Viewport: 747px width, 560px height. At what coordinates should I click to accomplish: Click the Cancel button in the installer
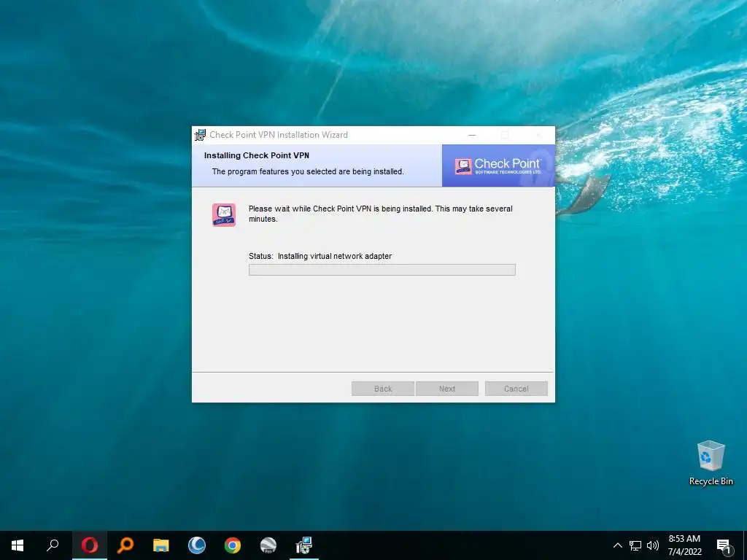pos(516,389)
